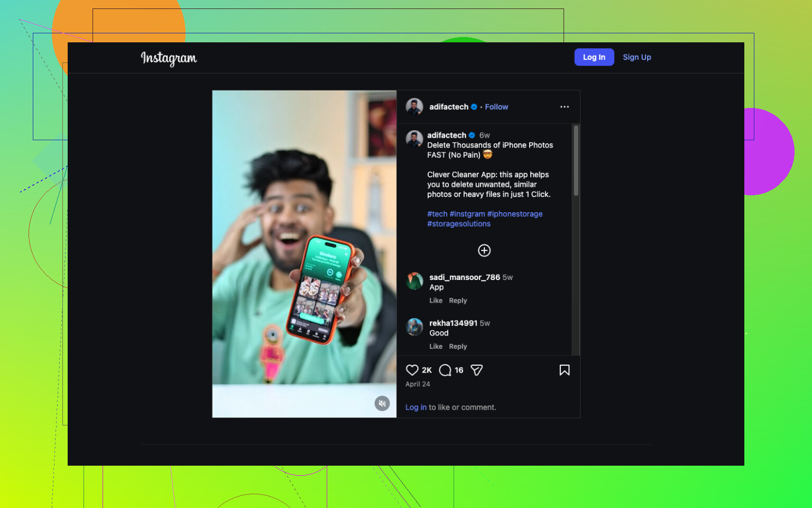The image size is (812, 508).
Task: Like the comment by rekha134991
Action: (x=436, y=347)
